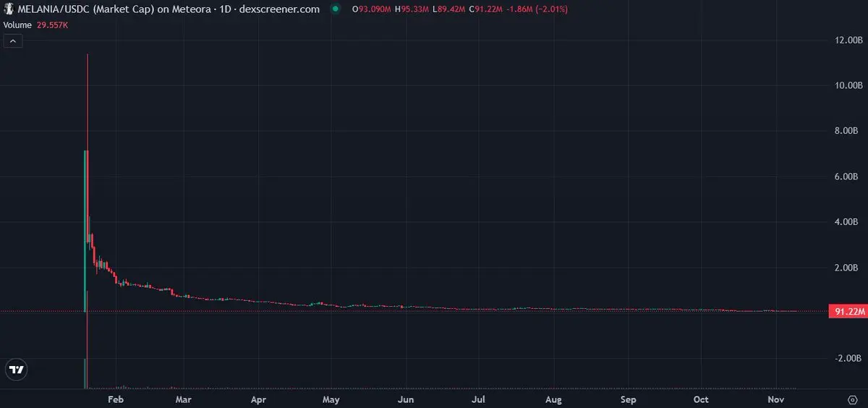
Task: Click the Nov label on the time axis
Action: coord(775,399)
